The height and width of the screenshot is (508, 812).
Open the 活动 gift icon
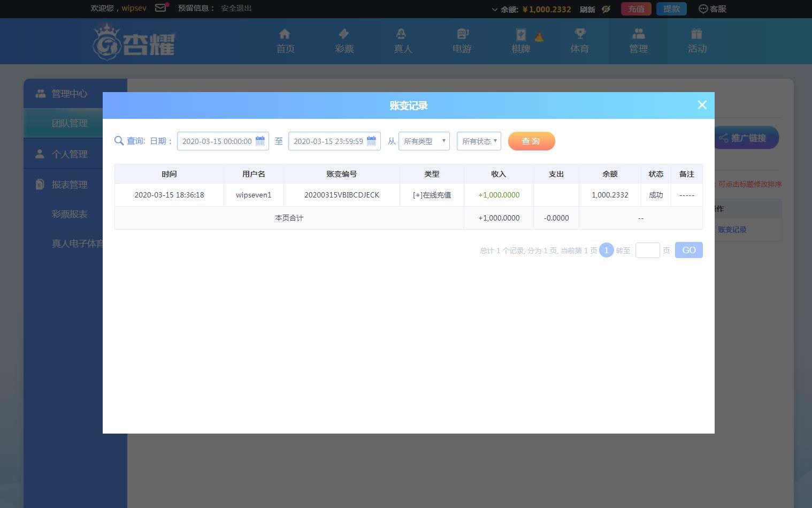pyautogui.click(x=696, y=35)
